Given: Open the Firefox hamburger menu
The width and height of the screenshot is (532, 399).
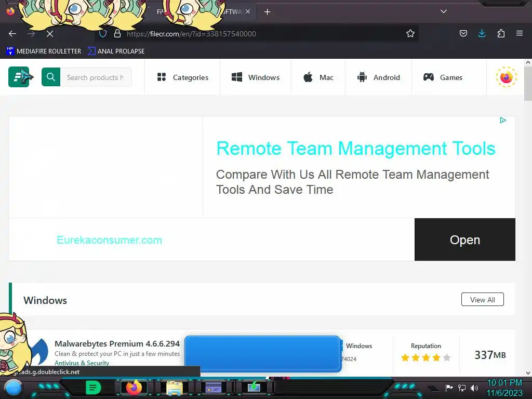Looking at the screenshot, I should click(519, 33).
